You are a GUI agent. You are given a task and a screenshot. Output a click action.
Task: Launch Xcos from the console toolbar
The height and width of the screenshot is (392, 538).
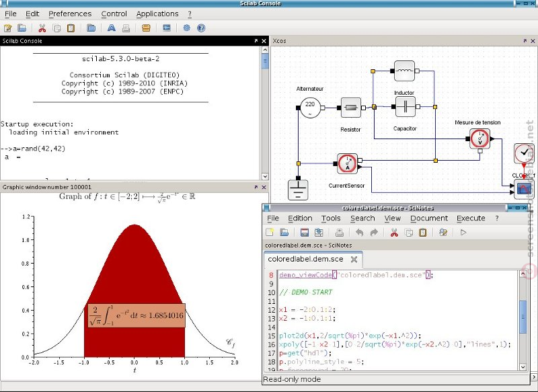click(x=167, y=28)
